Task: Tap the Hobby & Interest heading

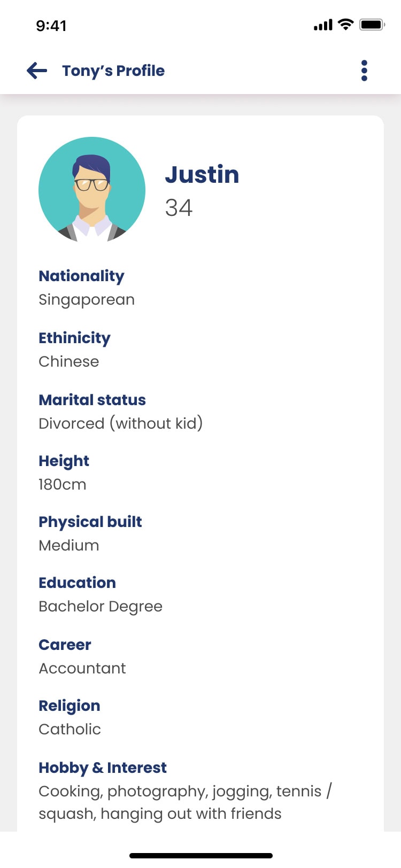Action: pyautogui.click(x=103, y=768)
